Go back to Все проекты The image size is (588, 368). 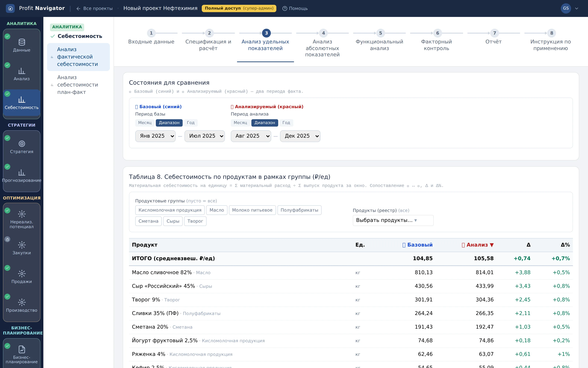pyautogui.click(x=94, y=8)
